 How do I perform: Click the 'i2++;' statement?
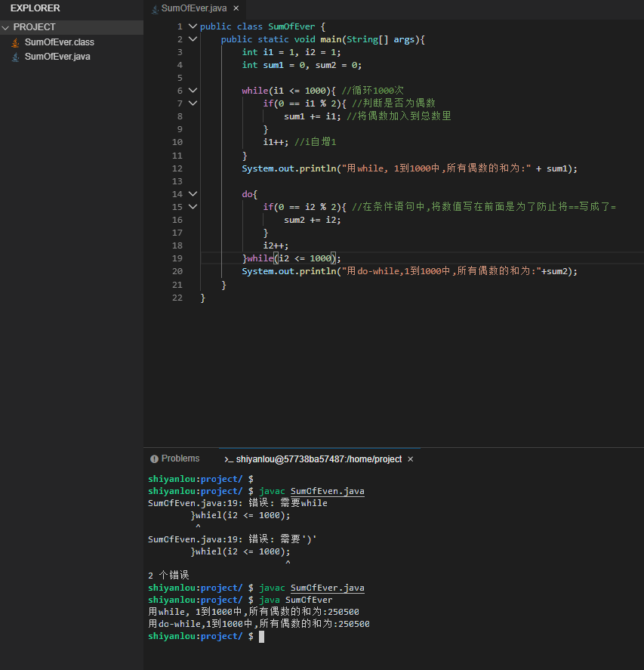pos(276,245)
